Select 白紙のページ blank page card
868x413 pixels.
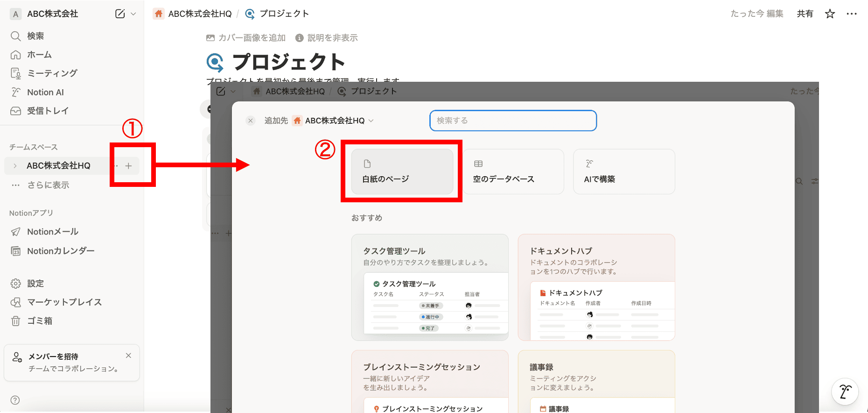coord(402,171)
